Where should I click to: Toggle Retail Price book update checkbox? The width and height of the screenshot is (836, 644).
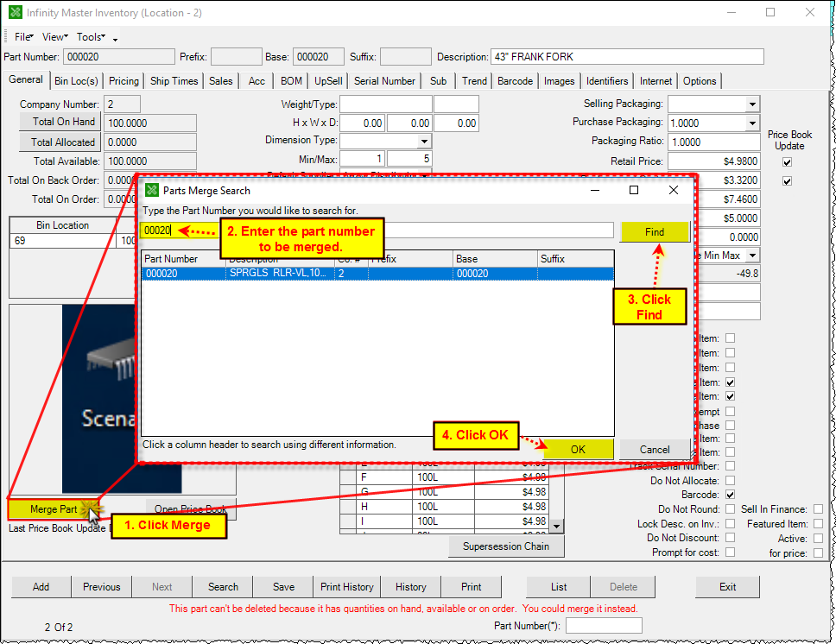point(787,162)
